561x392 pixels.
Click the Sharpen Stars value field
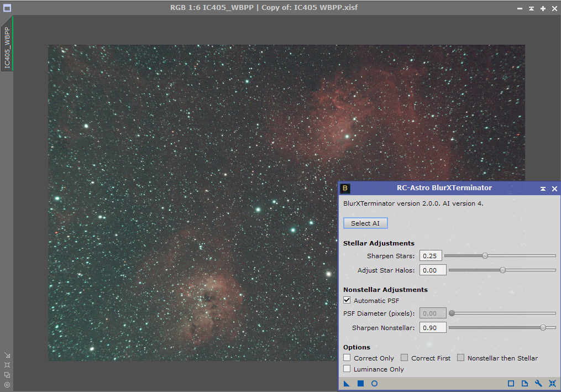431,256
